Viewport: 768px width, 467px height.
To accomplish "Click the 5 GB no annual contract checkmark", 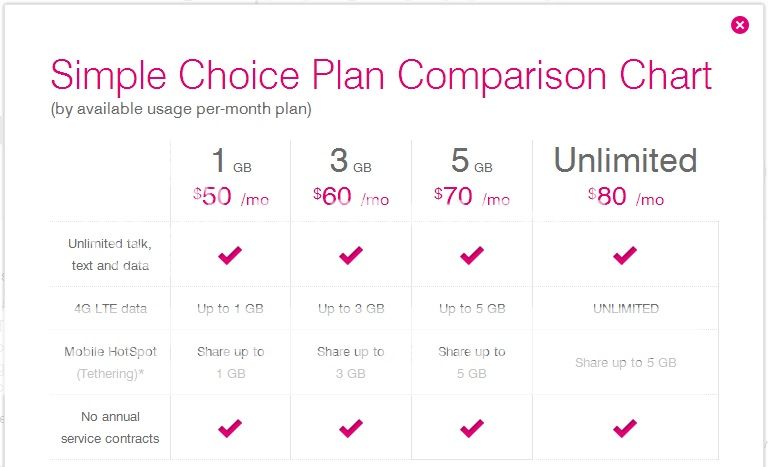I will 472,428.
